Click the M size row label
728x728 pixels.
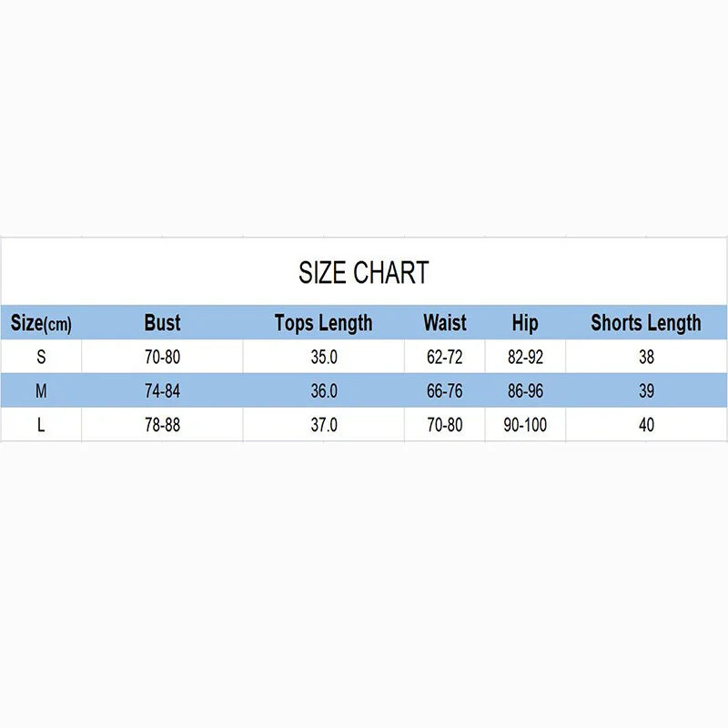(41, 391)
